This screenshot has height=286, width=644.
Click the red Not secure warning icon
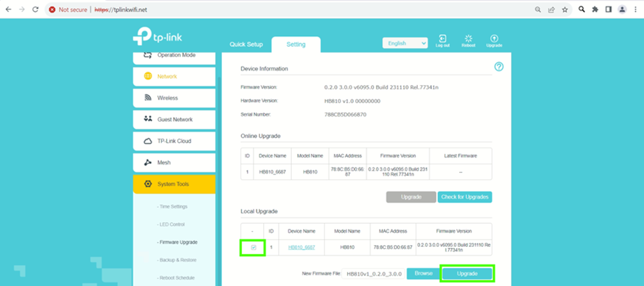pos(52,9)
